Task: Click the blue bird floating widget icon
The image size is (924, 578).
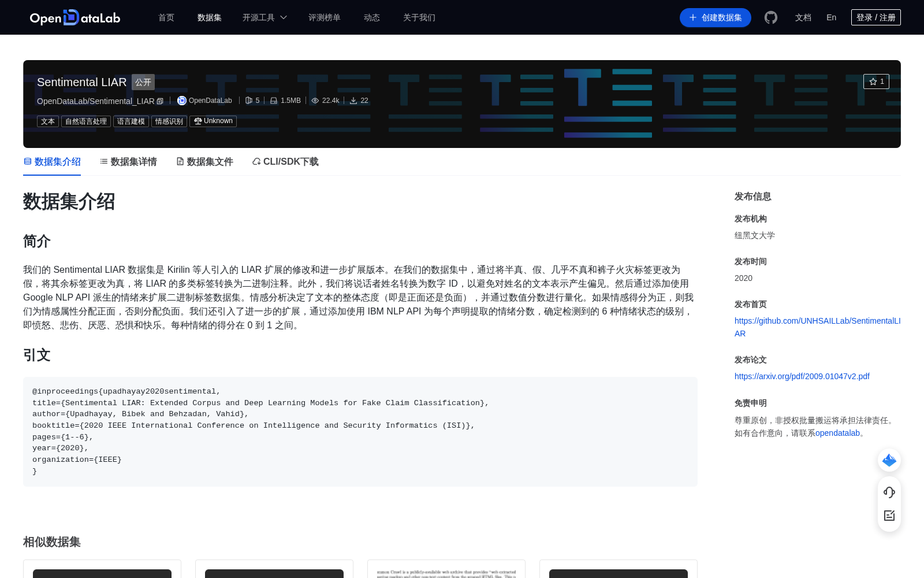Action: pos(889,460)
